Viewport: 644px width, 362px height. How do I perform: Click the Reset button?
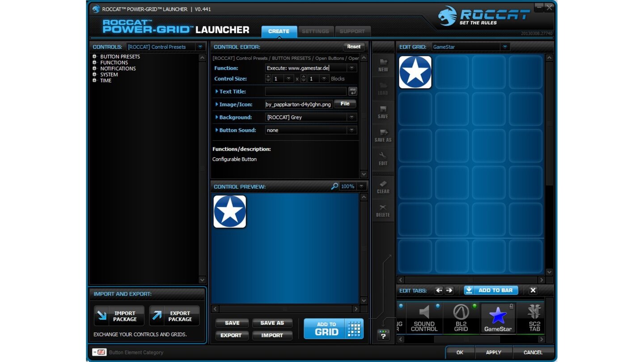point(354,46)
